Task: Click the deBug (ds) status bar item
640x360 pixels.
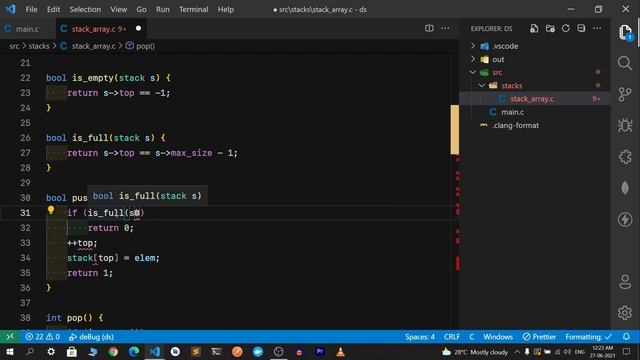Action: (91, 337)
